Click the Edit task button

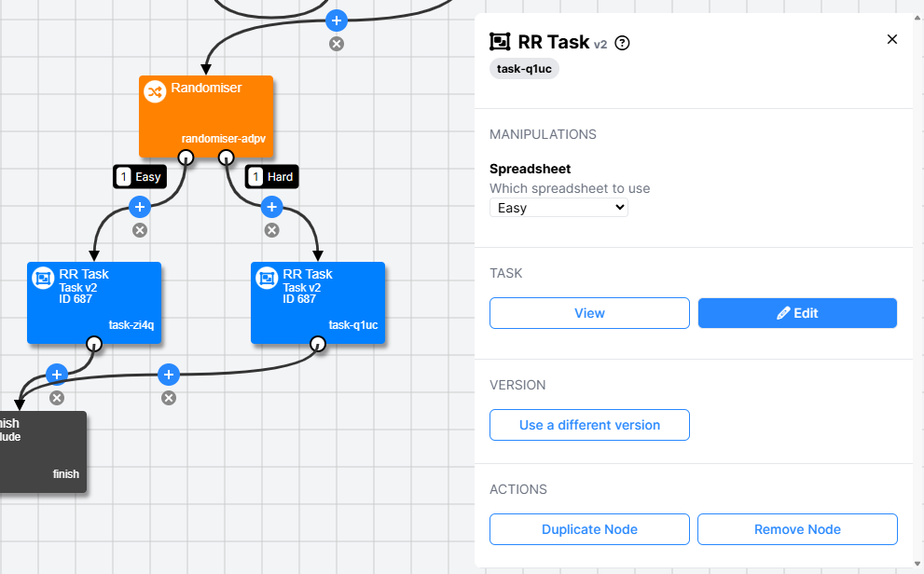point(797,313)
